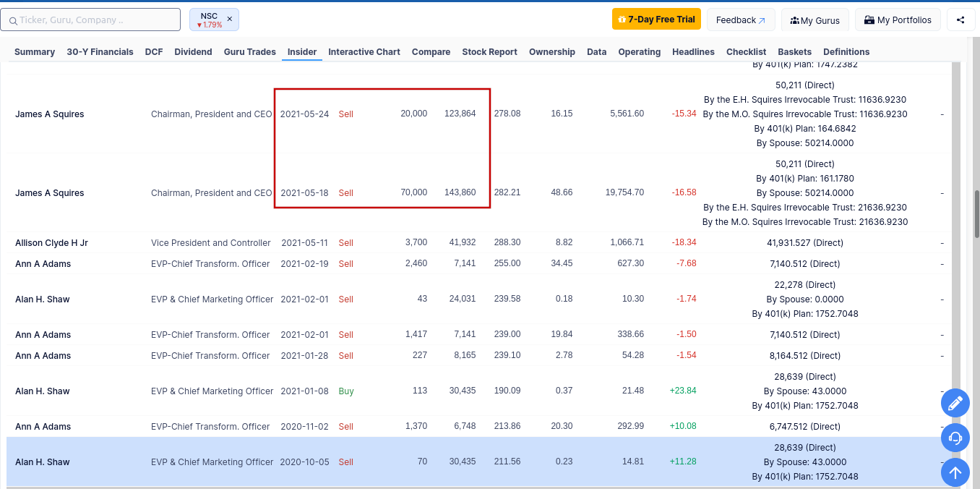Click James A Squires in 2021-05-18 row

(50, 193)
